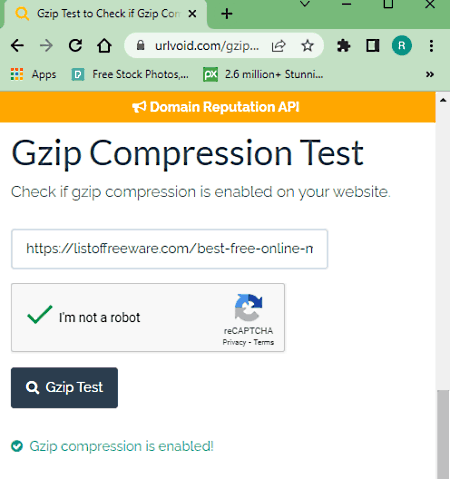The width and height of the screenshot is (450, 479).
Task: Open Chrome three-dot menu
Action: [x=431, y=46]
